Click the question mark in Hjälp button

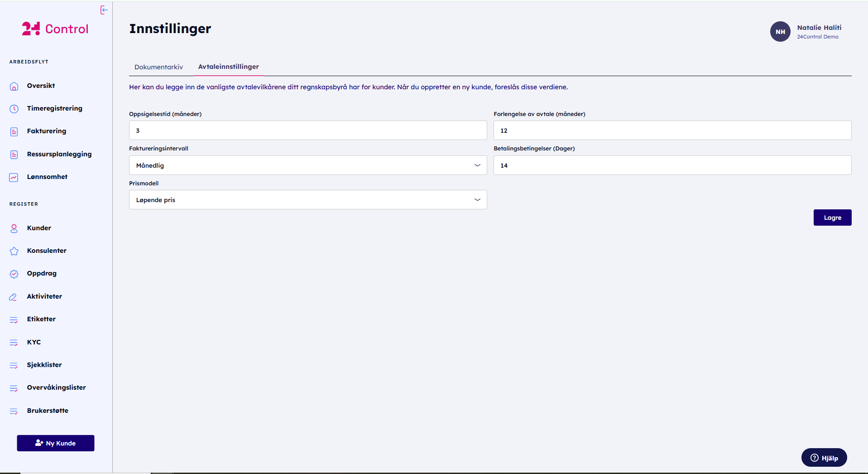[x=815, y=458]
